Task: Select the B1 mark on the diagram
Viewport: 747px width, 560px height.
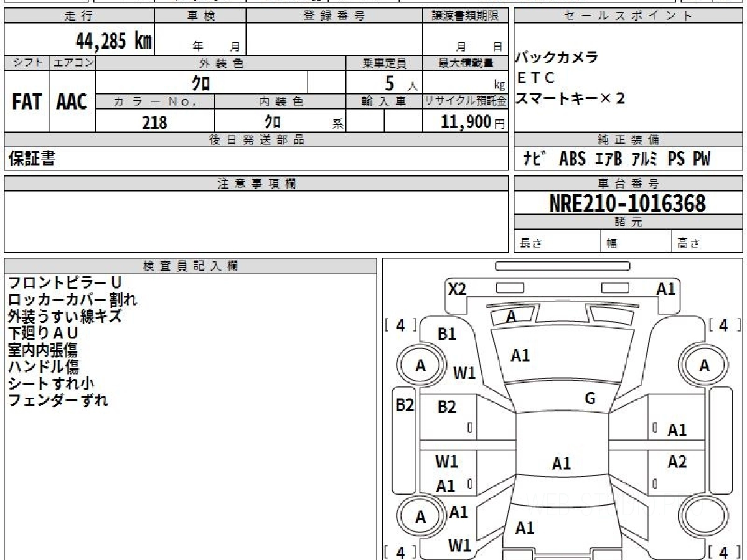Action: click(447, 334)
